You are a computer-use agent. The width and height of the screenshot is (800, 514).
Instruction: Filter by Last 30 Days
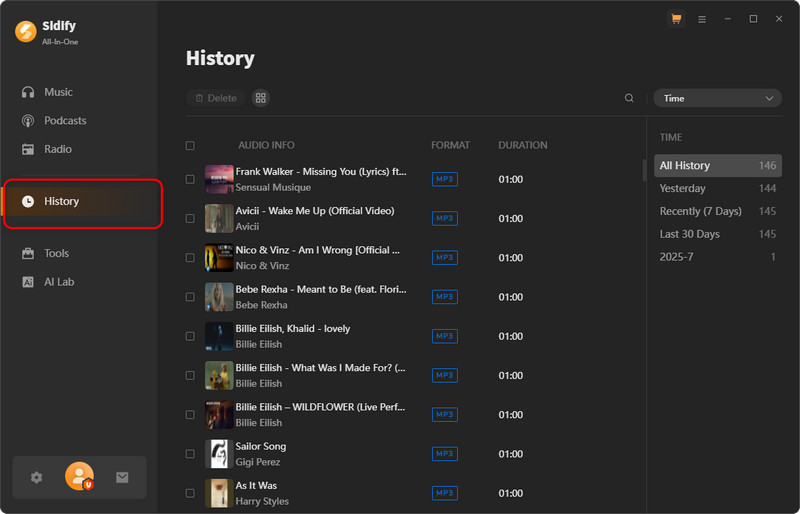(717, 235)
